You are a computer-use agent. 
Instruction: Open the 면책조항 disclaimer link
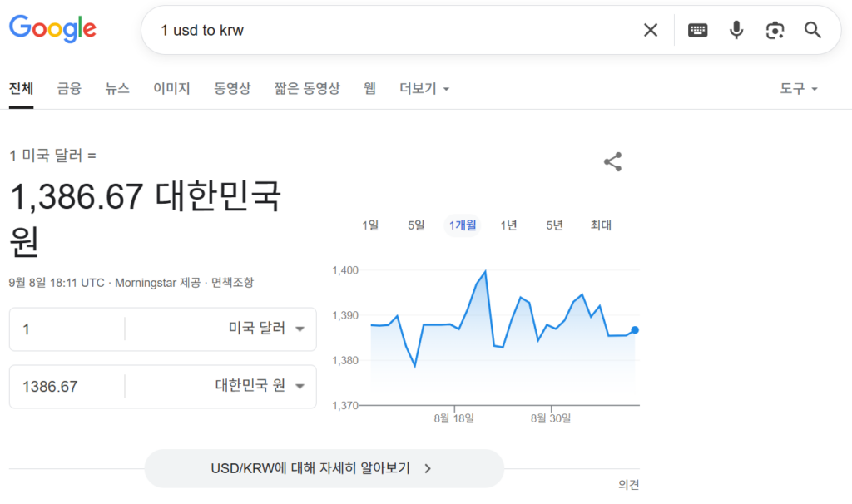[232, 283]
